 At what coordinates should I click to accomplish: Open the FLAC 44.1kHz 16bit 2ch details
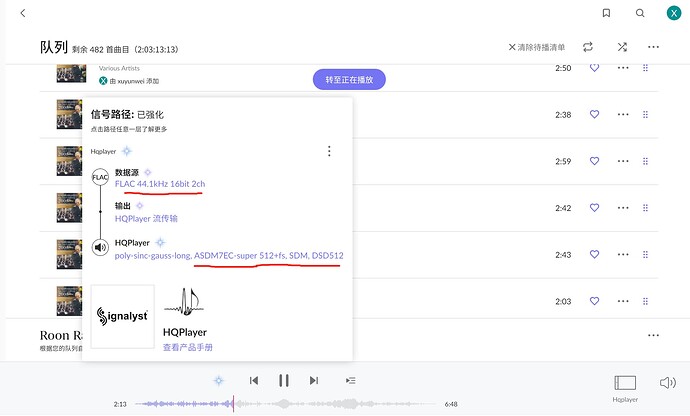pyautogui.click(x=160, y=184)
